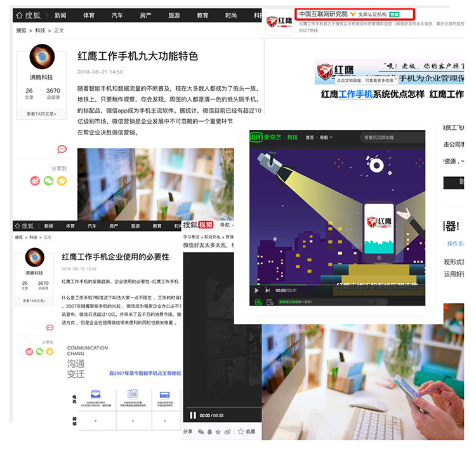Click the Sohu home logo above the nine-features article
Screen dimensions: 476x449
click(29, 15)
